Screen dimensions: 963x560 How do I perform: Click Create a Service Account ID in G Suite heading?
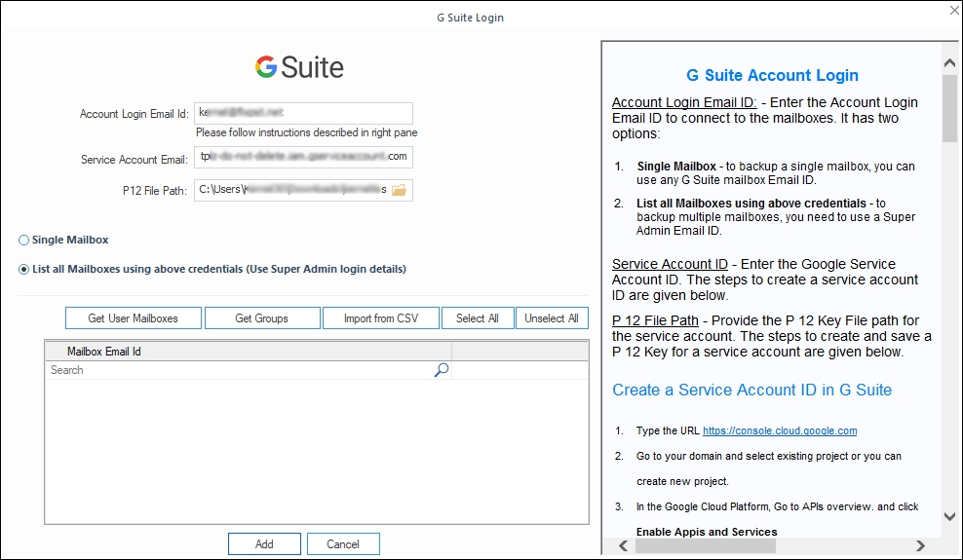pyautogui.click(x=751, y=391)
